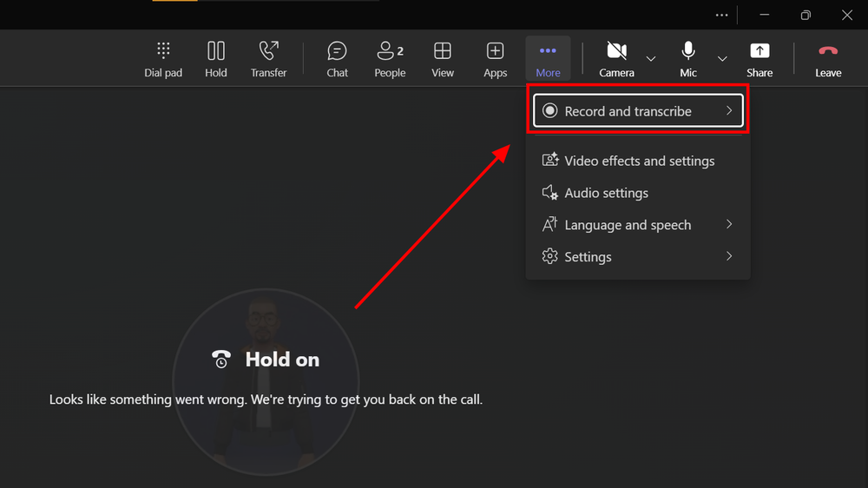Change the meeting View layout
Image resolution: width=868 pixels, height=488 pixels.
click(x=443, y=59)
